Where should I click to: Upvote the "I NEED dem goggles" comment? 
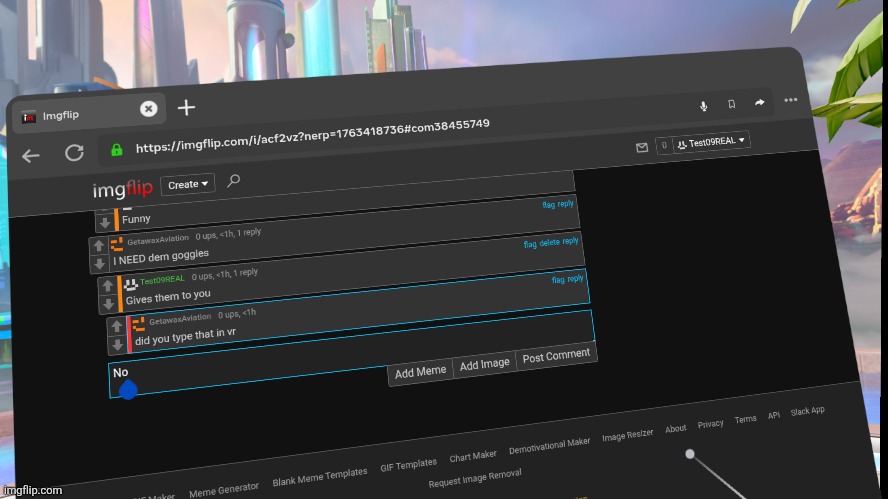click(98, 246)
